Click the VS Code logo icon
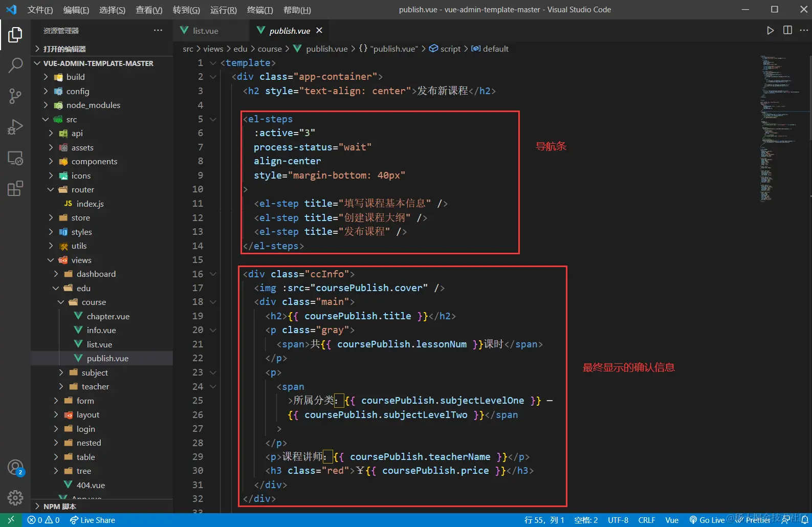 tap(11, 10)
